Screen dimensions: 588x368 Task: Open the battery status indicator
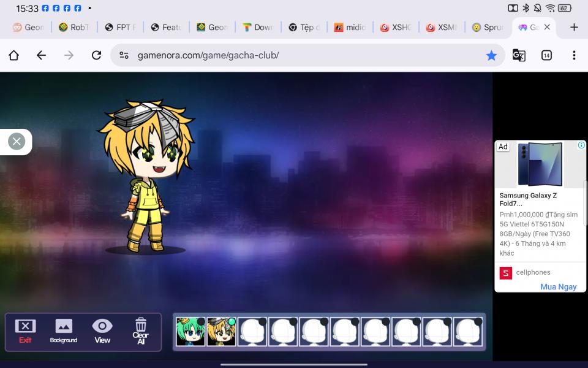(564, 8)
